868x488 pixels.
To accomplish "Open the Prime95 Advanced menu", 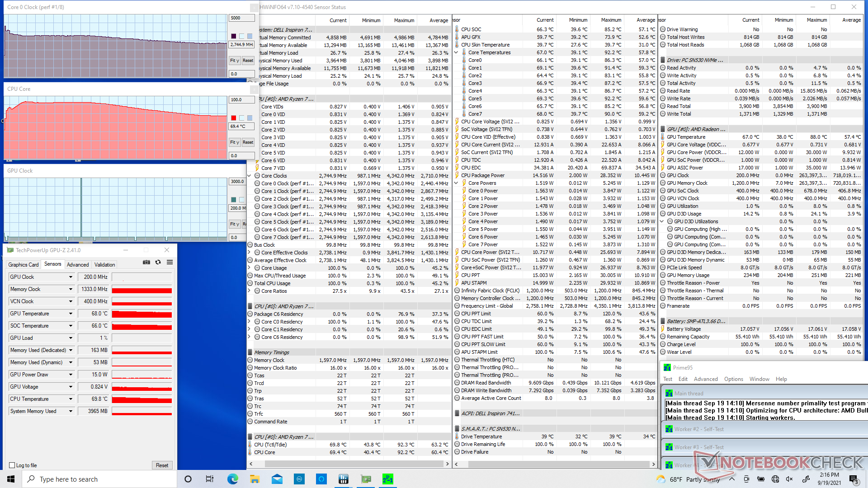I will pyautogui.click(x=705, y=379).
